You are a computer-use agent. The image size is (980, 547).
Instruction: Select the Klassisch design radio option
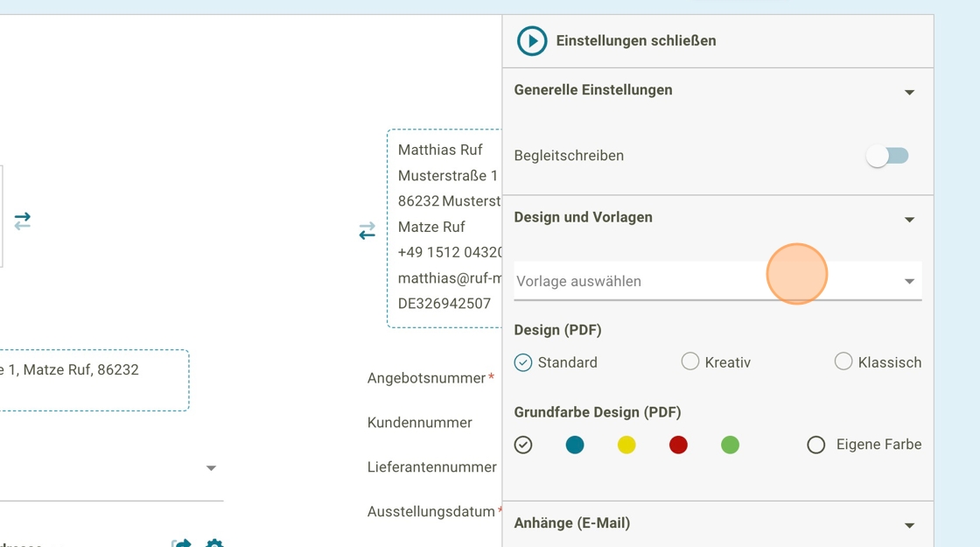tap(843, 361)
